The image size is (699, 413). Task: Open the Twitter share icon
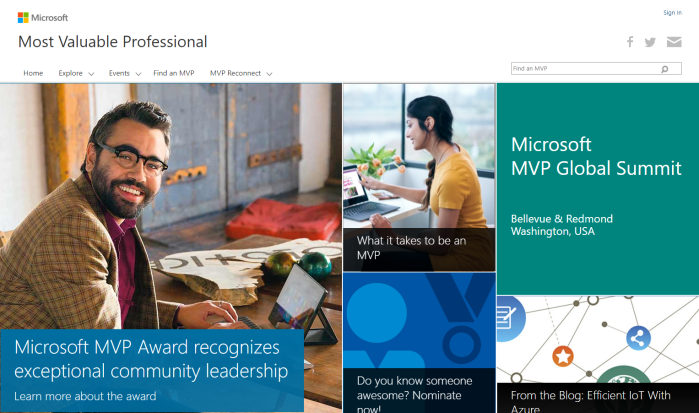coord(650,42)
